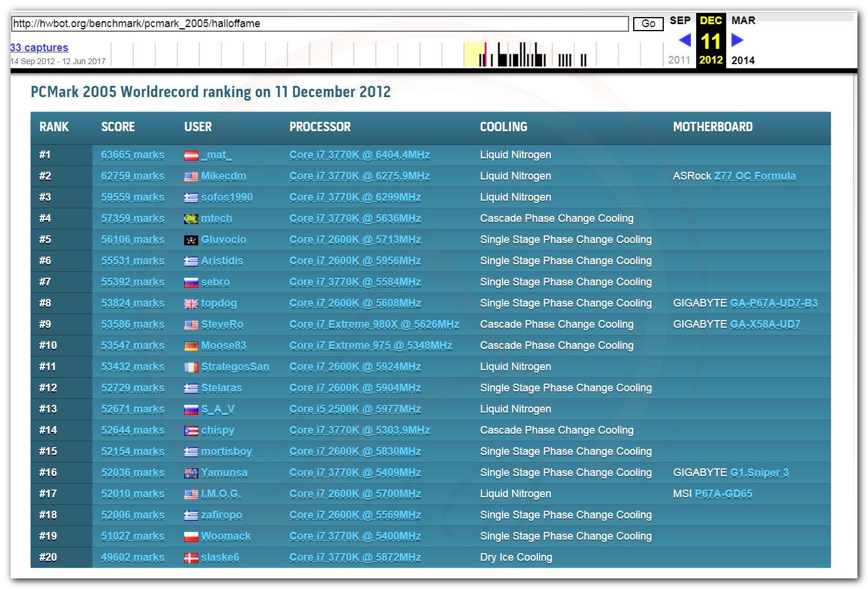Screen dimensions: 868x589
Task: Open the Z77 OC Formula motherboard link
Action: coord(754,176)
